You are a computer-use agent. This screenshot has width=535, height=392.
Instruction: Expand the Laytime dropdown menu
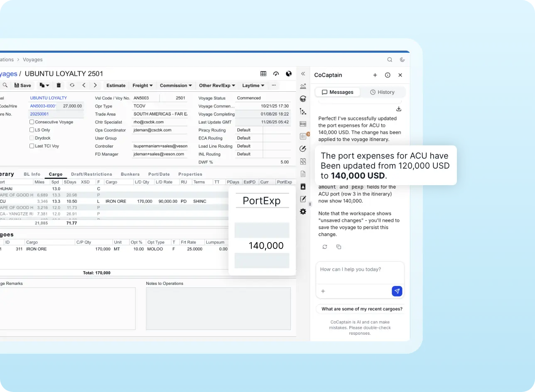point(253,86)
